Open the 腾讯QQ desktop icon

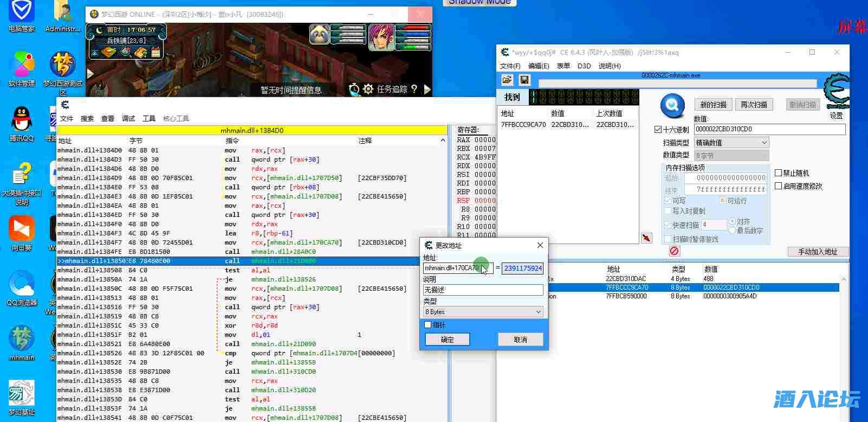tap(22, 123)
